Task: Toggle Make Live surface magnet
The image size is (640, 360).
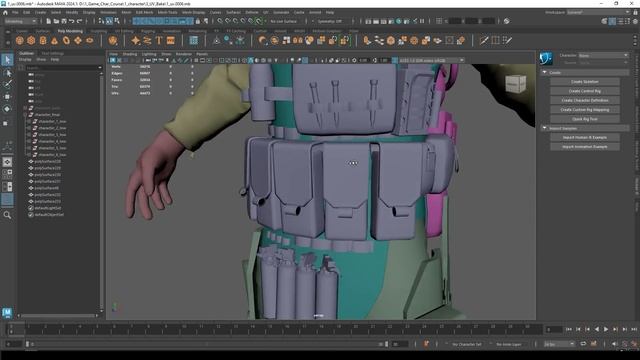Action: 258,21
